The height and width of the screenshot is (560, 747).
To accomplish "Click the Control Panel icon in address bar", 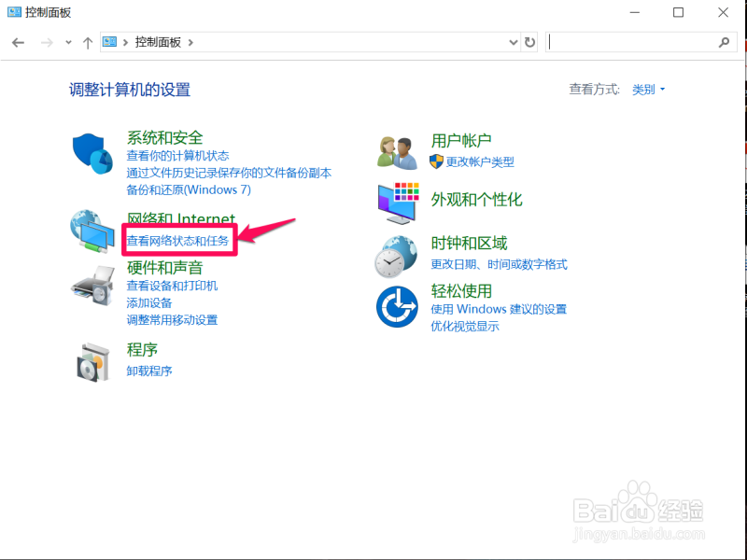I will 108,42.
